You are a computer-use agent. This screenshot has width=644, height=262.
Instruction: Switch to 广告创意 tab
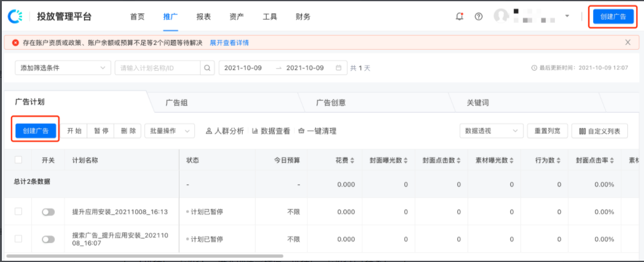[331, 103]
